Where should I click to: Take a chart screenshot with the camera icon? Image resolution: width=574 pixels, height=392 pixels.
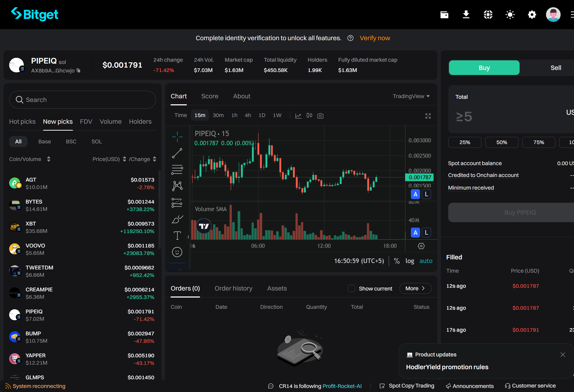point(320,115)
